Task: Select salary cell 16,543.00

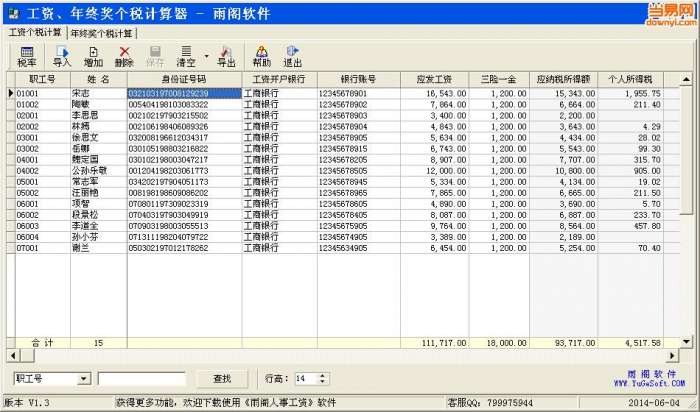Action: (x=434, y=93)
